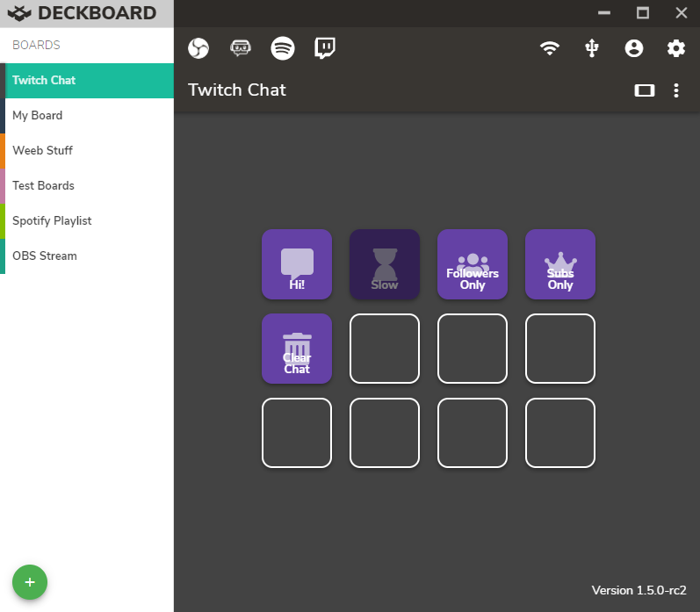The height and width of the screenshot is (612, 700).
Task: Click the empty slot right of Clear Chat
Action: [385, 349]
